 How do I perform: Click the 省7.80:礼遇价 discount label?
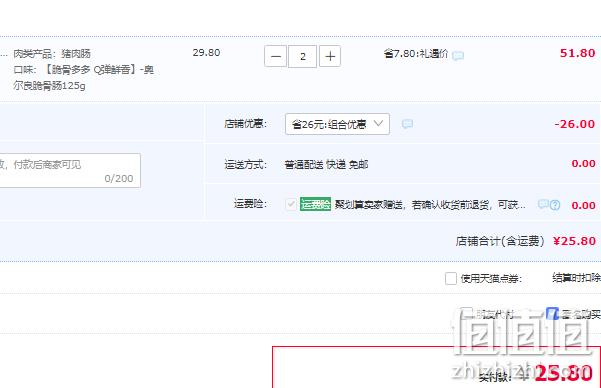[x=416, y=54]
